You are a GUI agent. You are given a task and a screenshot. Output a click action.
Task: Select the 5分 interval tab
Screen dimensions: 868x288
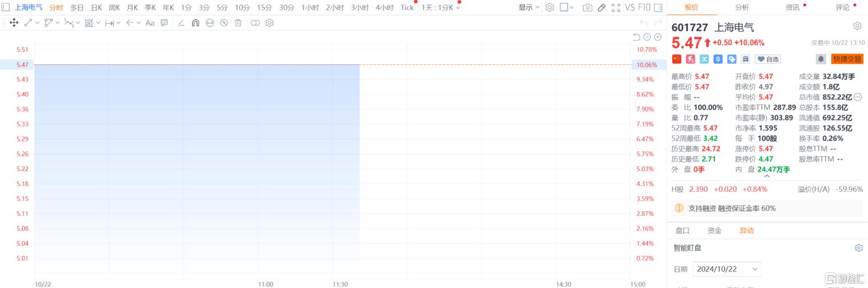(x=222, y=7)
